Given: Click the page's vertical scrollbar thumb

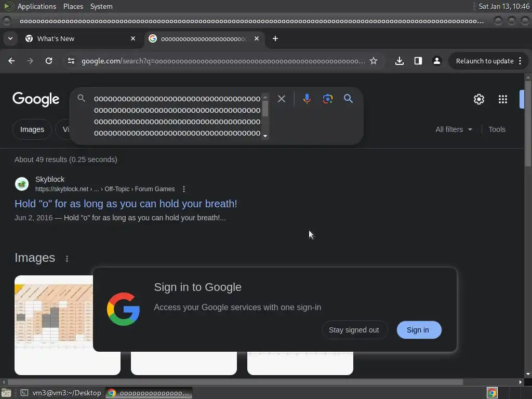Looking at the screenshot, I should [x=528, y=124].
